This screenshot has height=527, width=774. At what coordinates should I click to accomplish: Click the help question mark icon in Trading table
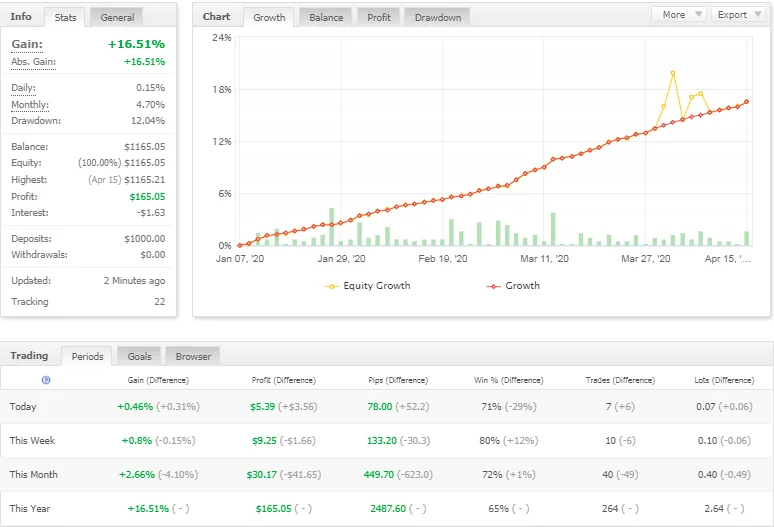46,380
